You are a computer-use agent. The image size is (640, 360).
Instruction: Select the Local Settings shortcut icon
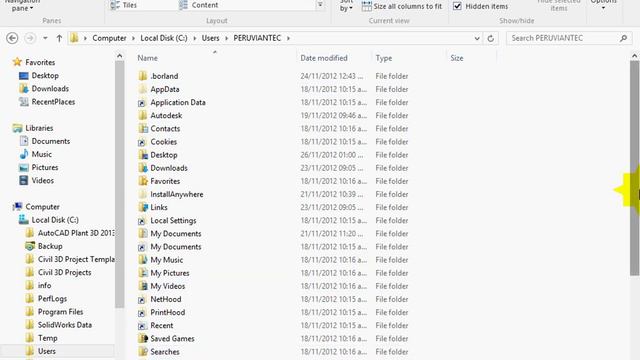tap(142, 221)
